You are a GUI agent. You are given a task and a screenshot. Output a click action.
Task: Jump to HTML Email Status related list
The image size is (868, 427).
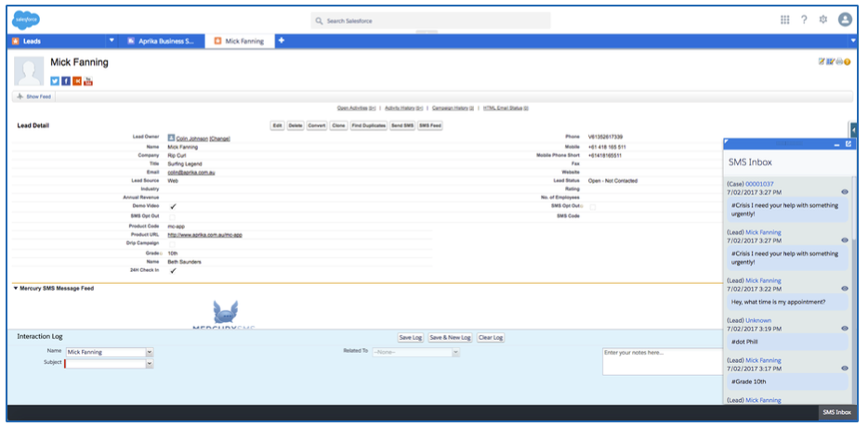point(506,108)
